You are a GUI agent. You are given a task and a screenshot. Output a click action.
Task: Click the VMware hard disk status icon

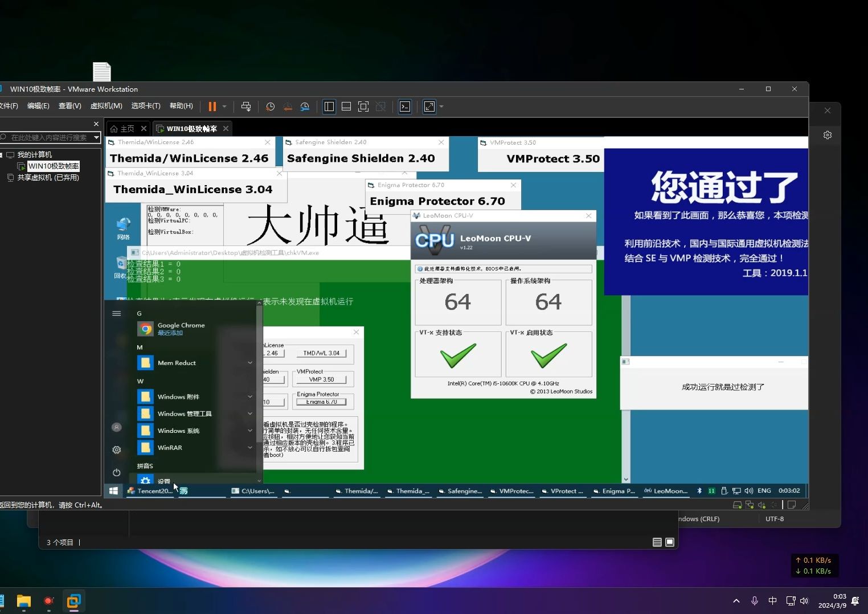(x=737, y=505)
